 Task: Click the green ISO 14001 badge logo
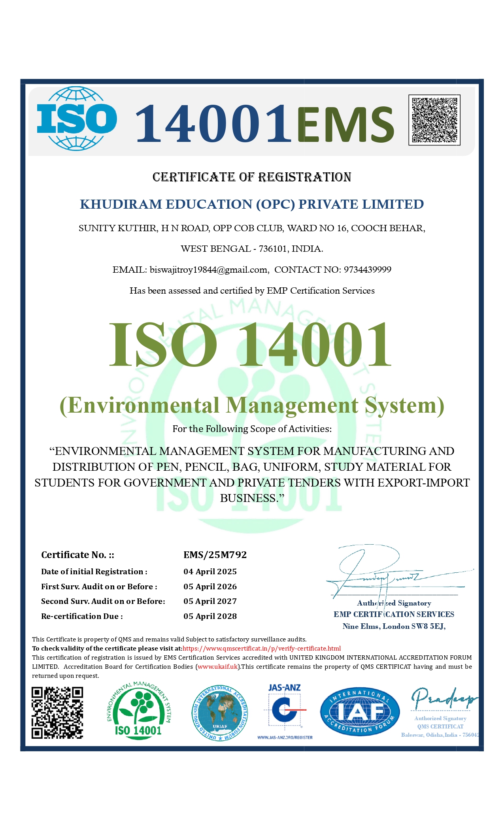[138, 711]
